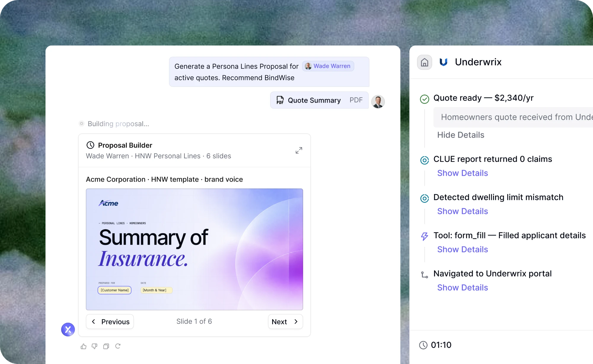The height and width of the screenshot is (364, 593).
Task: Click the purple X assistant avatar
Action: coord(68,329)
